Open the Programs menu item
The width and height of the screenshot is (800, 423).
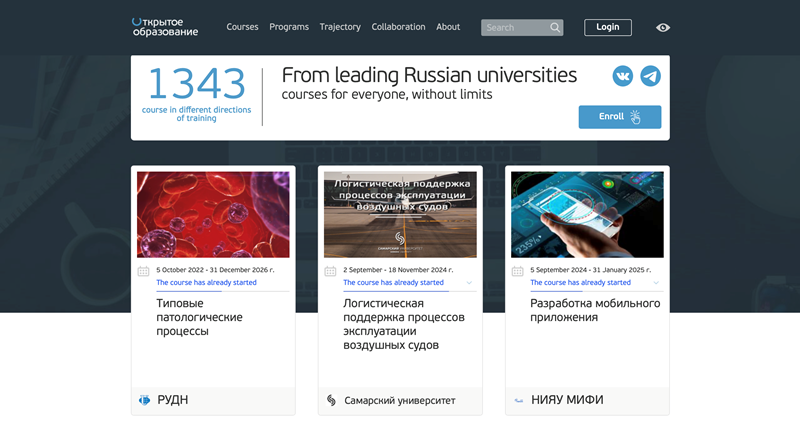click(x=289, y=27)
